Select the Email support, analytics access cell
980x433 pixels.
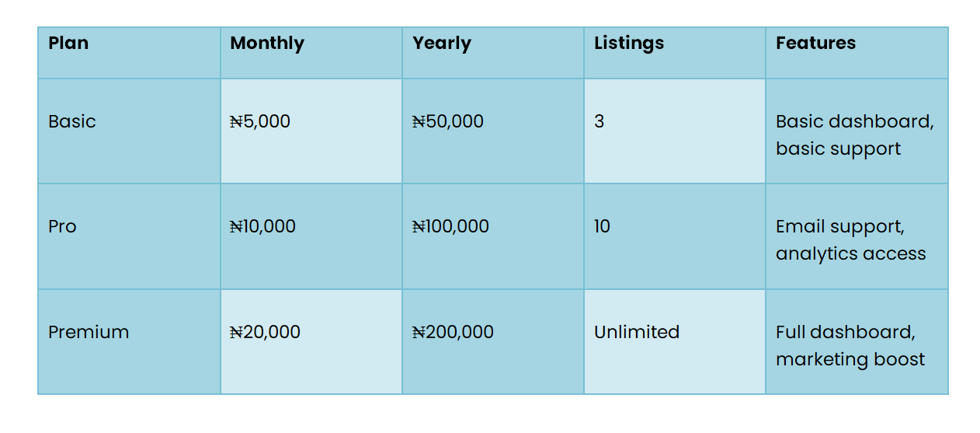click(x=857, y=237)
